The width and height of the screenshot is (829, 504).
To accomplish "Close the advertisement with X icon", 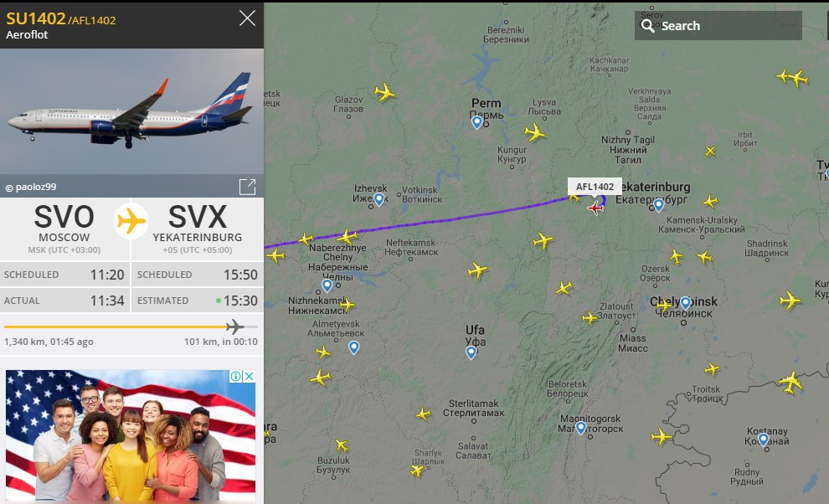I will point(249,376).
